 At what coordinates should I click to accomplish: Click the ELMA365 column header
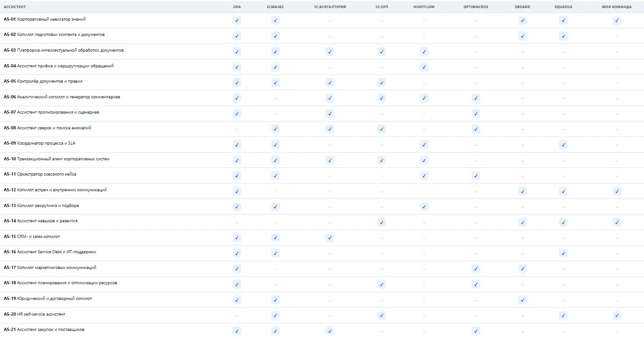[x=275, y=7]
